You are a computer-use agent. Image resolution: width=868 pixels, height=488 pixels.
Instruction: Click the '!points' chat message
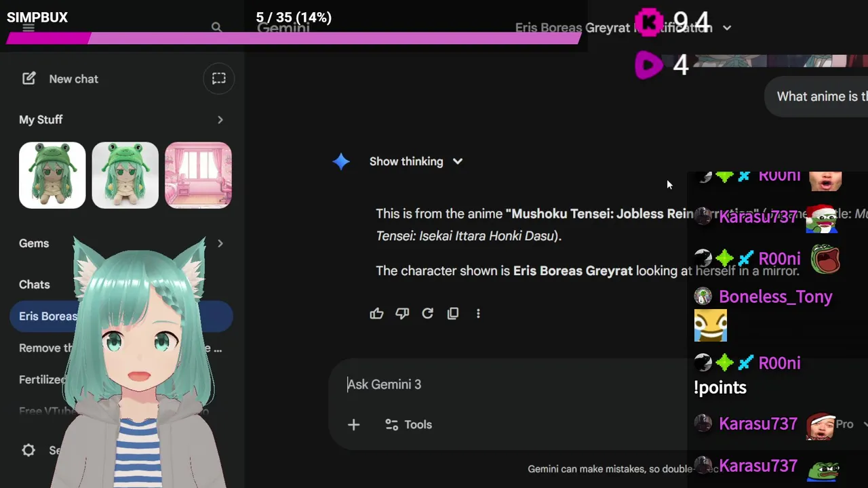[x=720, y=388]
